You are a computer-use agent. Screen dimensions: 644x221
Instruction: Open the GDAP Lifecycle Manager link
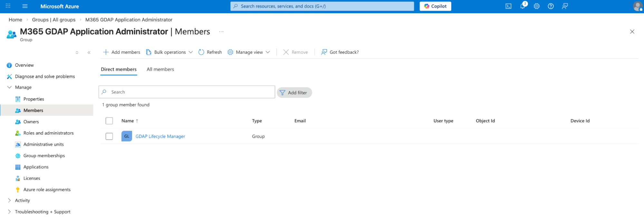pyautogui.click(x=160, y=136)
